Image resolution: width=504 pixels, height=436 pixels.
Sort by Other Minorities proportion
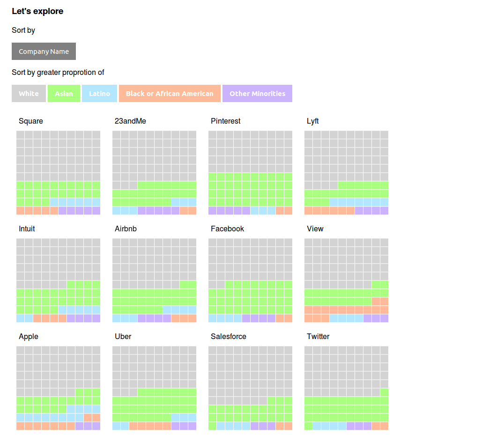pos(257,94)
